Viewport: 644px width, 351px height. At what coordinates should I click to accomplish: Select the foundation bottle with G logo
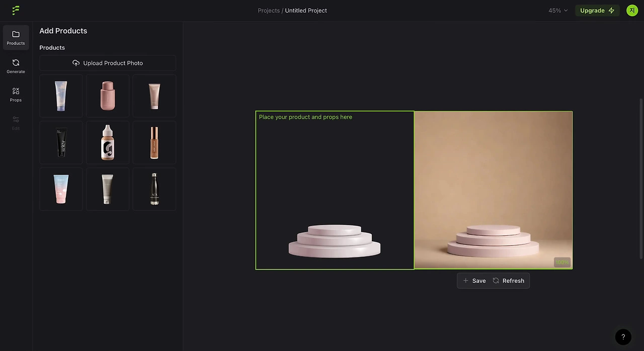[108, 142]
